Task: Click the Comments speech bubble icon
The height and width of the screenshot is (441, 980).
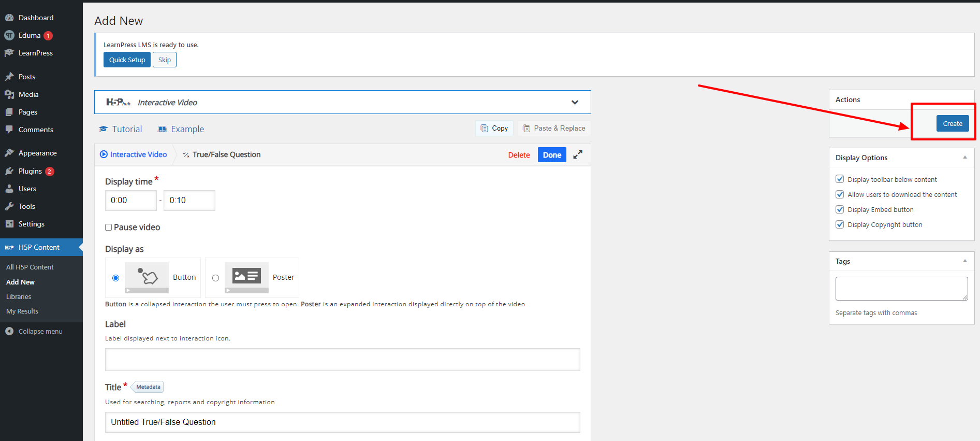Action: point(9,130)
